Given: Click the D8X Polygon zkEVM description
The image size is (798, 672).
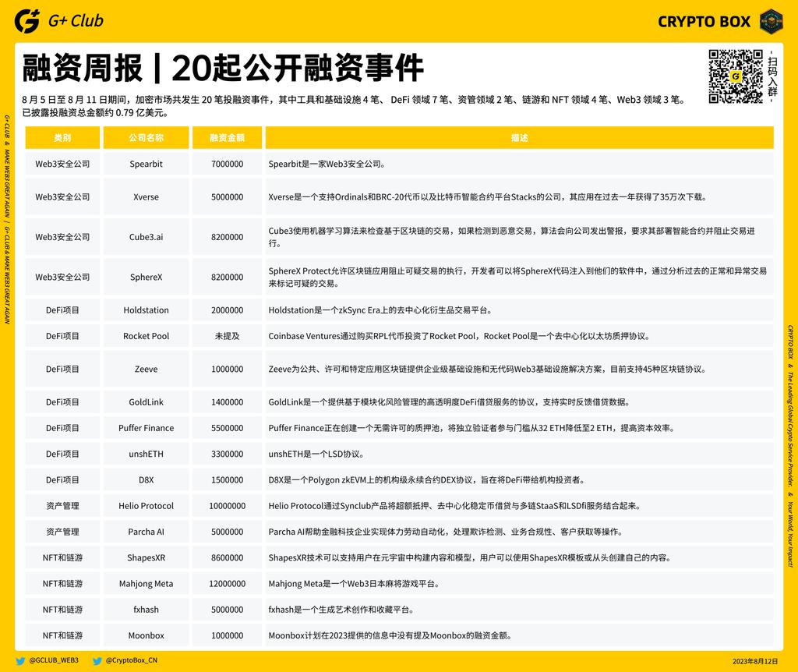Looking at the screenshot, I should (427, 480).
